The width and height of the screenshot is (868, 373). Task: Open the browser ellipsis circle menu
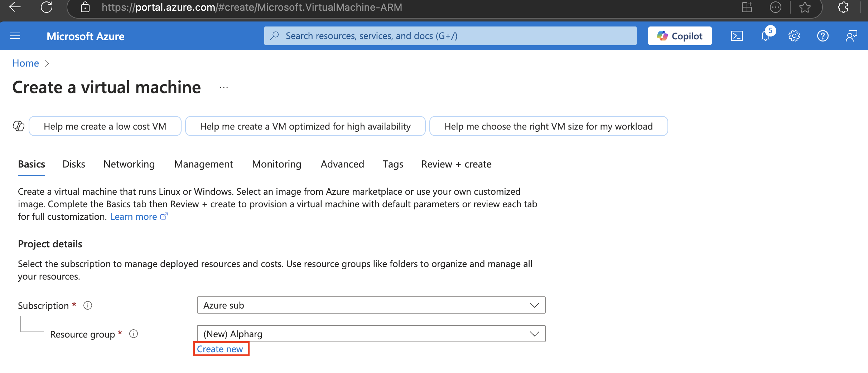pyautogui.click(x=775, y=7)
